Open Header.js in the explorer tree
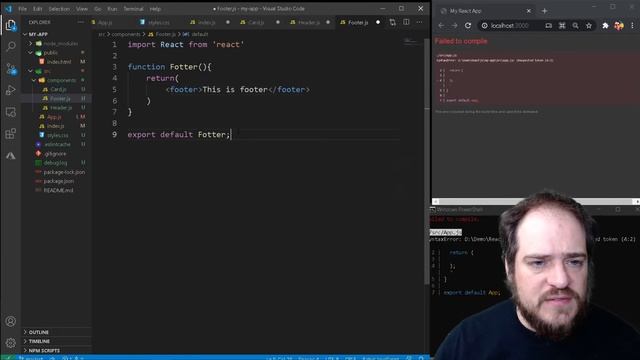Image resolution: width=640 pixels, height=360 pixels. coord(61,108)
